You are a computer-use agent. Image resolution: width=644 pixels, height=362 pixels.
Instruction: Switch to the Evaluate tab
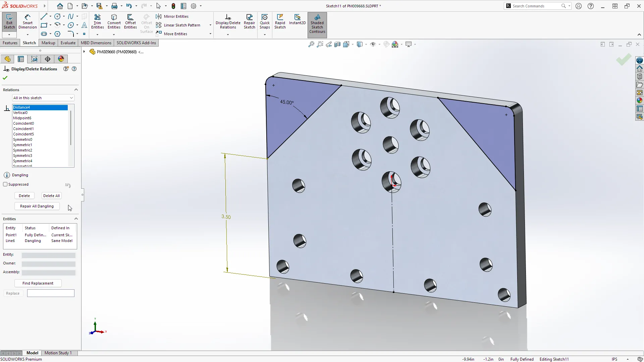68,43
